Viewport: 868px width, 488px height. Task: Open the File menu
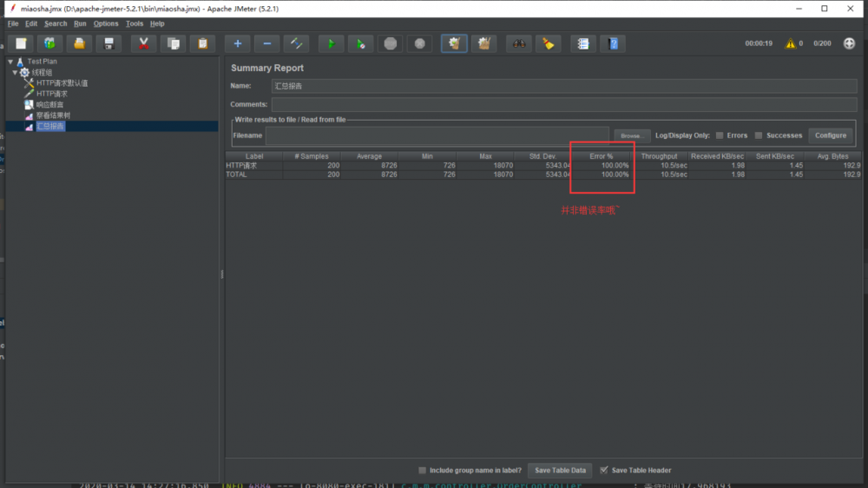tap(13, 23)
